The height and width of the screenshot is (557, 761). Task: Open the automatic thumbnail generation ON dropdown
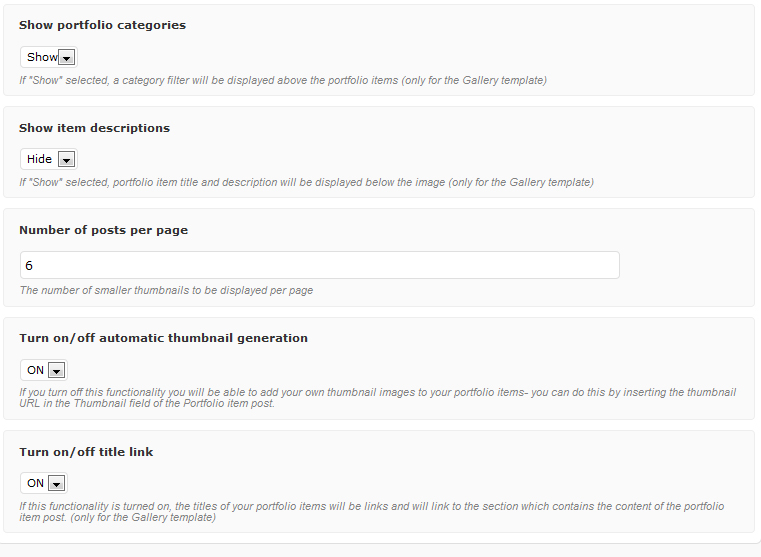point(36,369)
